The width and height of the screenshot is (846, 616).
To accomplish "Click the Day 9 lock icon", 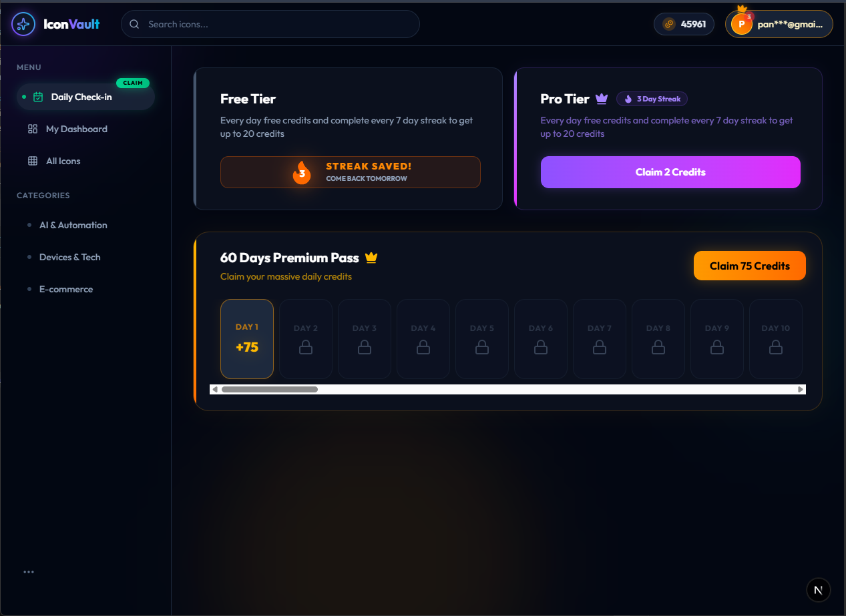I will tap(717, 347).
